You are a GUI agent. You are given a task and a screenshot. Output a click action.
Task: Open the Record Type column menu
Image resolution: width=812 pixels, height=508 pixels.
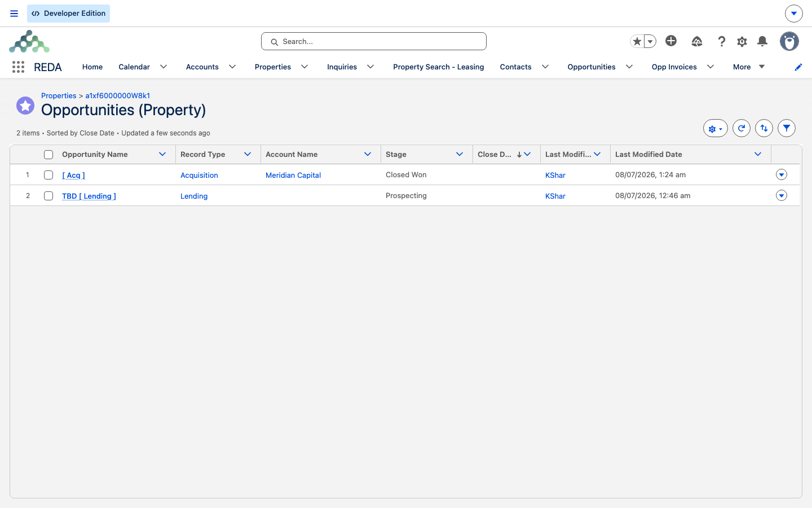coord(248,154)
